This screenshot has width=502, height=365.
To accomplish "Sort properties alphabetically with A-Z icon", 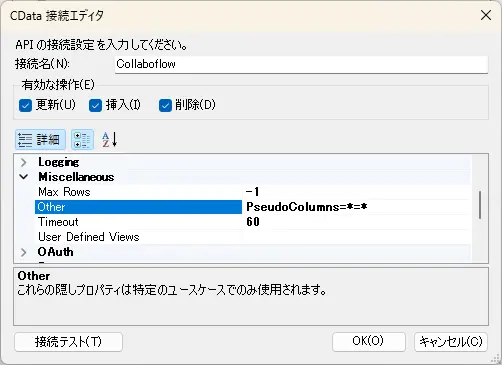I will (110, 139).
